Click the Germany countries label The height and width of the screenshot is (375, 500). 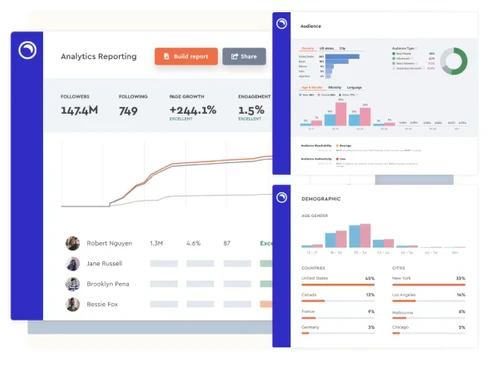(x=310, y=327)
